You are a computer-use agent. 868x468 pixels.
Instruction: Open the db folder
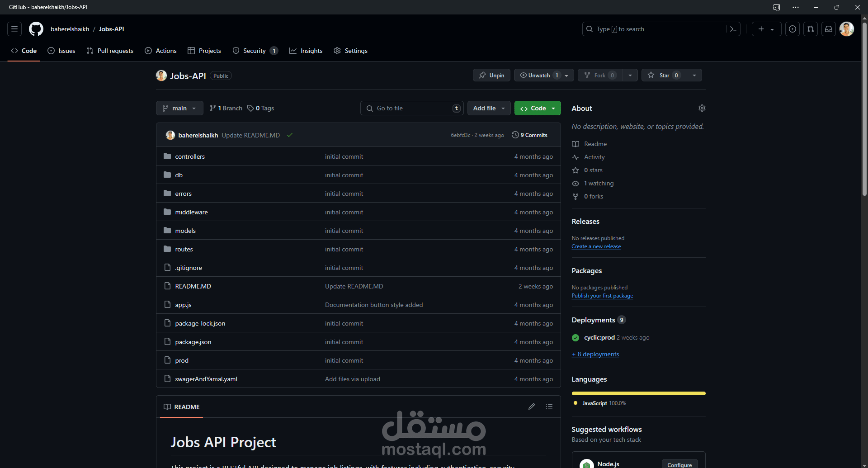pyautogui.click(x=179, y=175)
